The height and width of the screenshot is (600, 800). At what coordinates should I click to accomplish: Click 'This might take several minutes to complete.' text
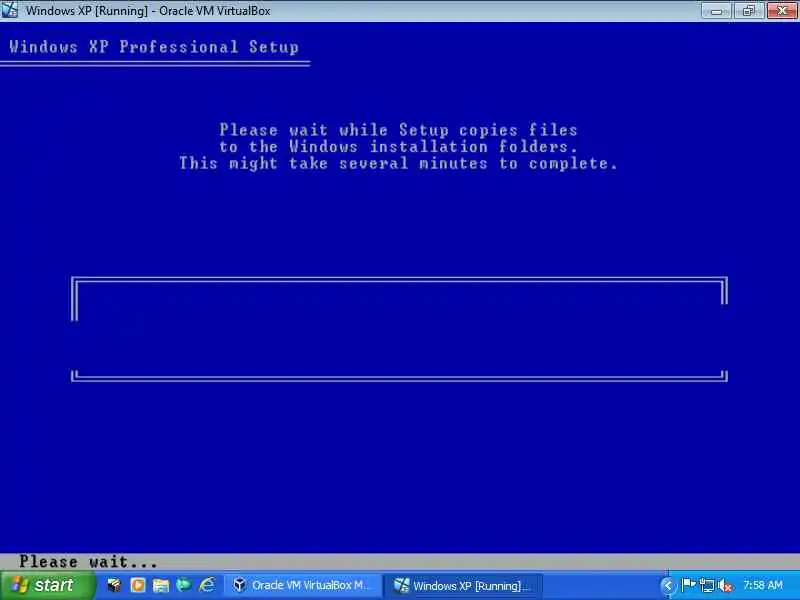tap(398, 164)
